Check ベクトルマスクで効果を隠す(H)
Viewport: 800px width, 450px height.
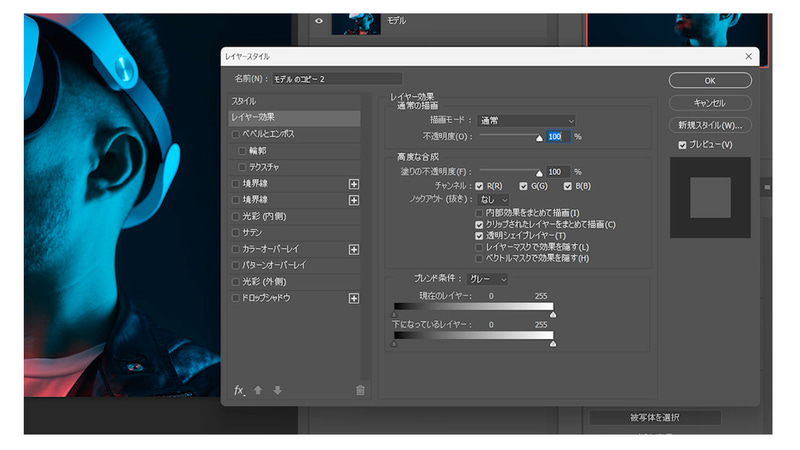pos(479,259)
